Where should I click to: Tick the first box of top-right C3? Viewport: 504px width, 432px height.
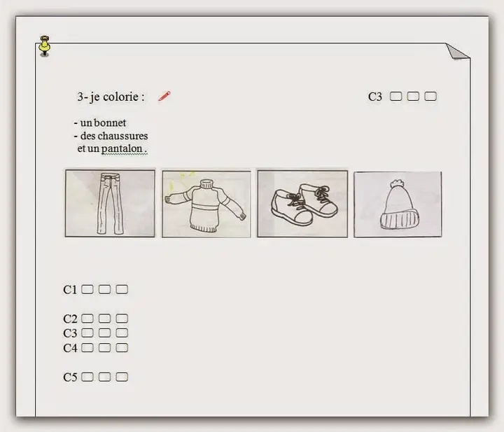[395, 97]
